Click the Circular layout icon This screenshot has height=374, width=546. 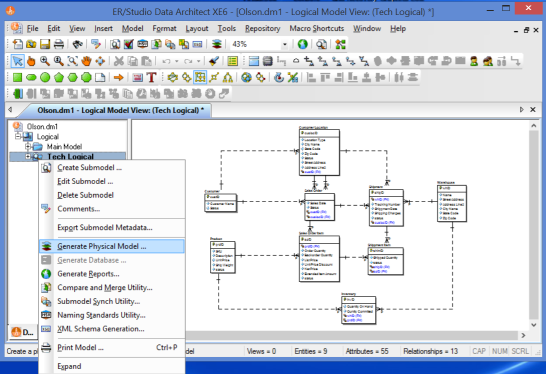pos(173,77)
